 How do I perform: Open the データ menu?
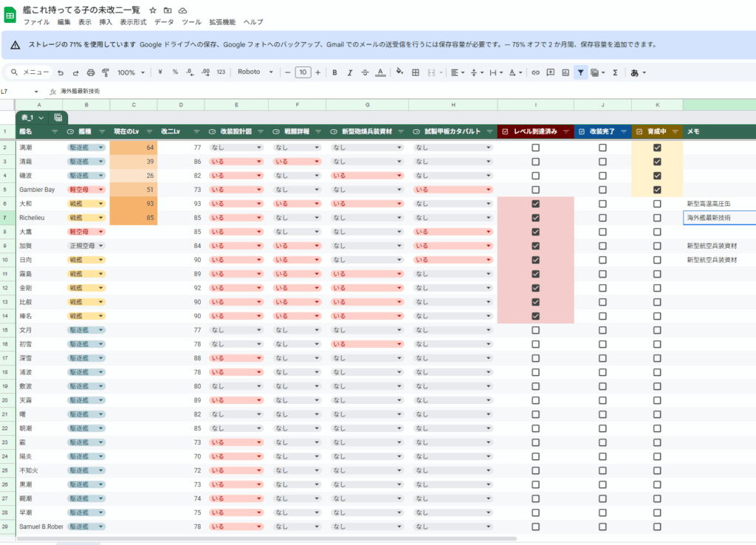point(164,22)
